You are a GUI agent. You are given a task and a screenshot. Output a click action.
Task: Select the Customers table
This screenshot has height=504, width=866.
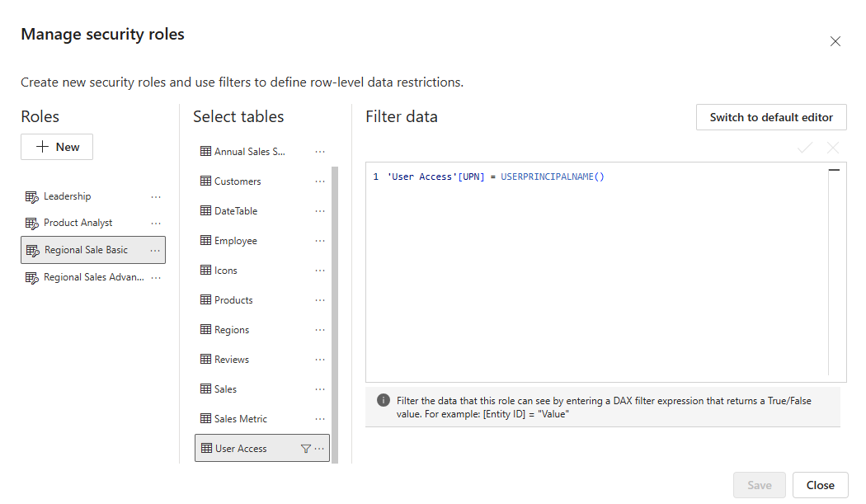click(x=262, y=181)
